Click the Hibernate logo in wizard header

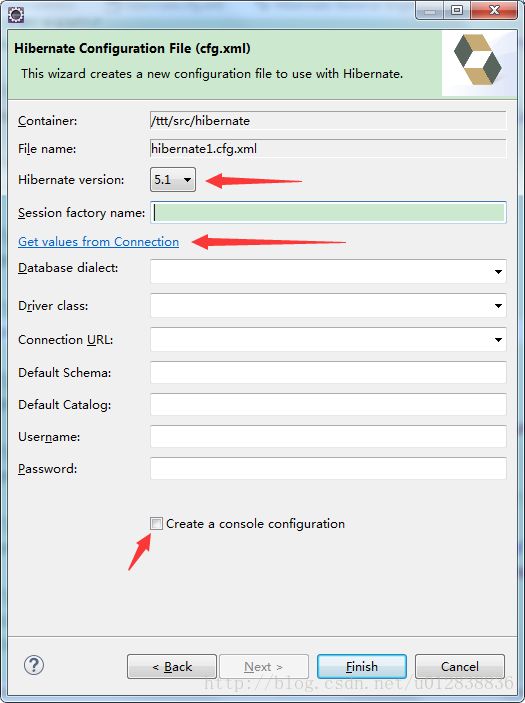[x=477, y=61]
